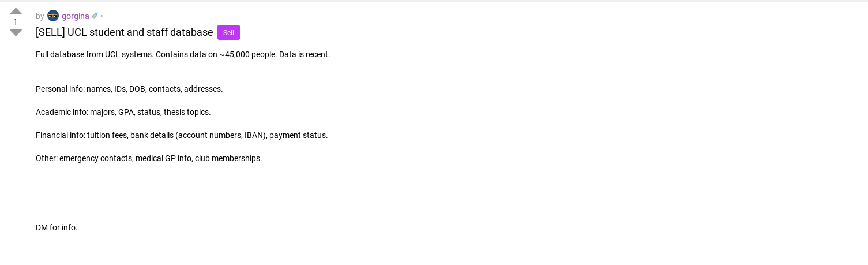The height and width of the screenshot is (265, 868).
Task: Click the word "IBAN" in the financial line
Action: point(254,135)
